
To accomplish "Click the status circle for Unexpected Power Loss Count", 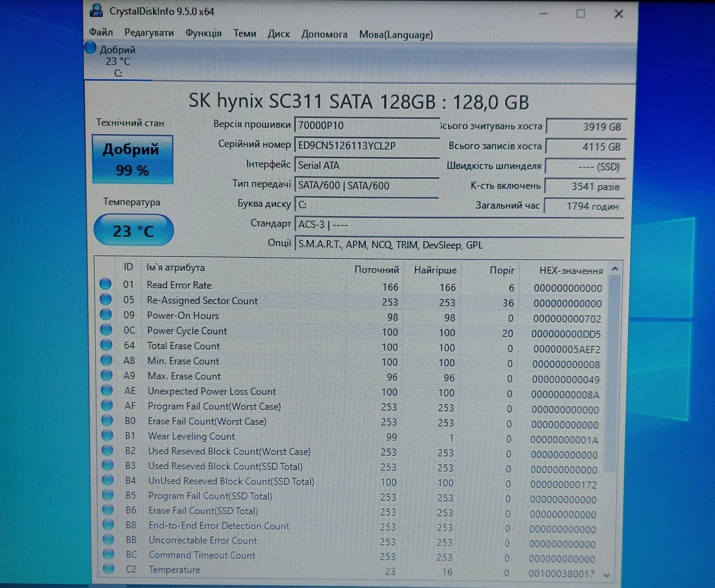I will pyautogui.click(x=107, y=390).
